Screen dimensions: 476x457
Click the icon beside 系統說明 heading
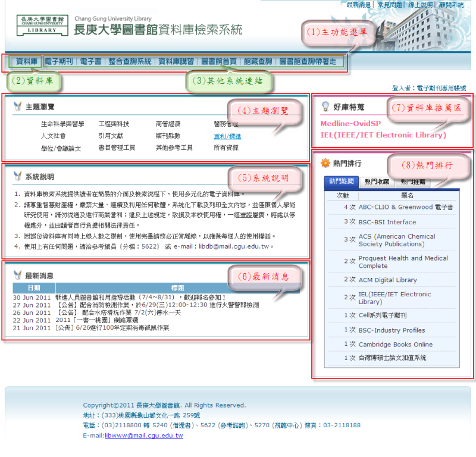(x=18, y=176)
